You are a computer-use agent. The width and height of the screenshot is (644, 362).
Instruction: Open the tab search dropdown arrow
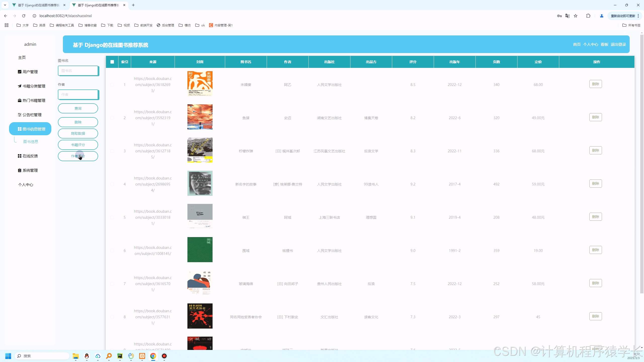point(5,5)
